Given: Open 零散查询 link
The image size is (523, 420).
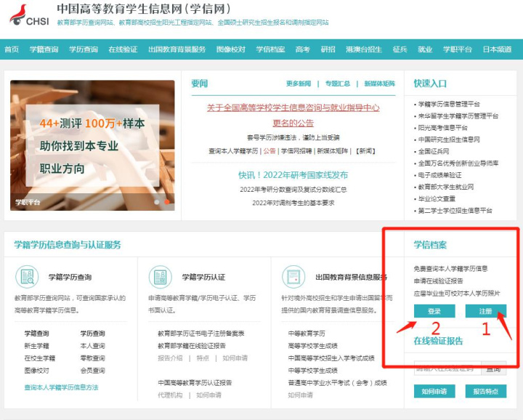Looking at the screenshot, I should click(92, 358).
